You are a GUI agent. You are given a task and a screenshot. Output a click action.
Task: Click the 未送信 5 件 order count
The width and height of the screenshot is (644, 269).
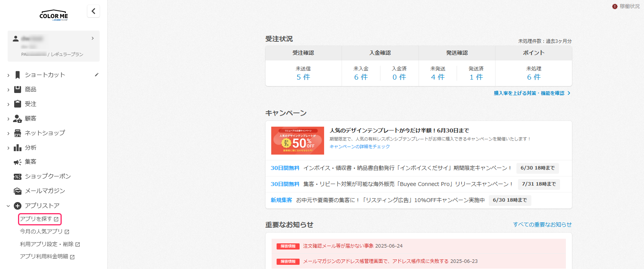pos(303,77)
